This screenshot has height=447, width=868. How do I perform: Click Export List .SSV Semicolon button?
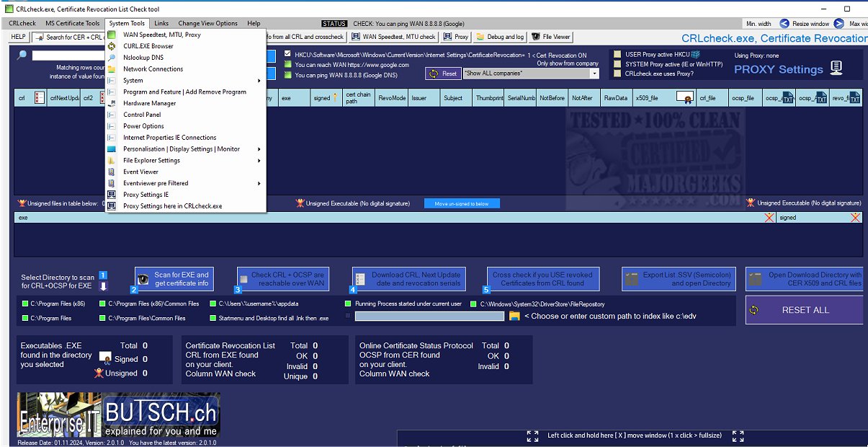pyautogui.click(x=679, y=279)
